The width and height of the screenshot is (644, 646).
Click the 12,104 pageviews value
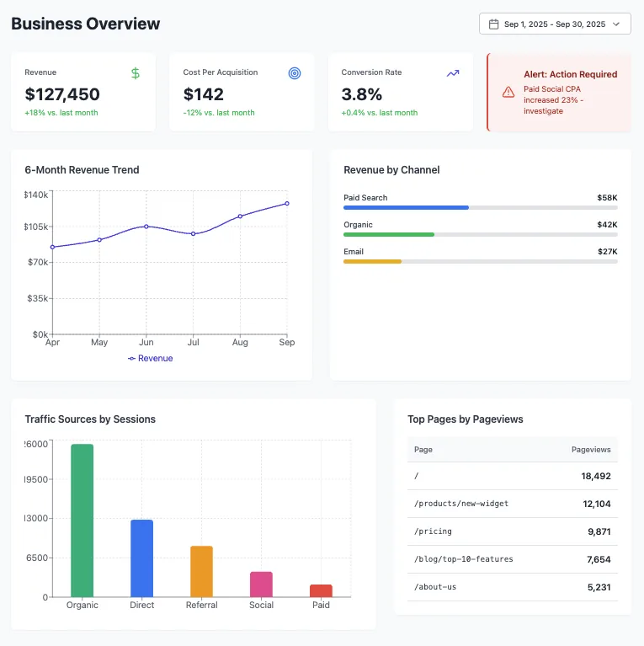tap(597, 504)
